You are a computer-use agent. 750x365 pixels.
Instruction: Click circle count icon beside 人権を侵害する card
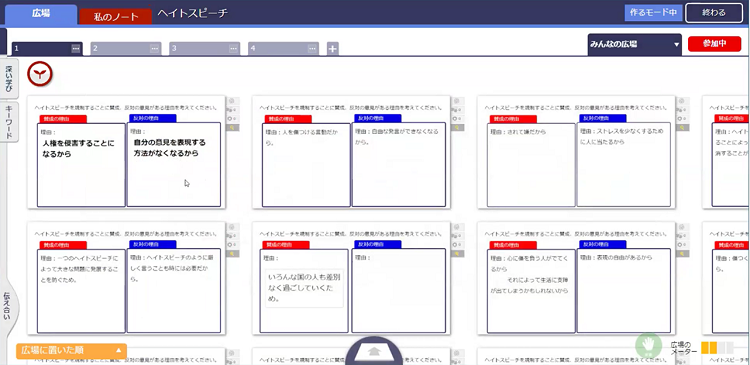tap(232, 118)
